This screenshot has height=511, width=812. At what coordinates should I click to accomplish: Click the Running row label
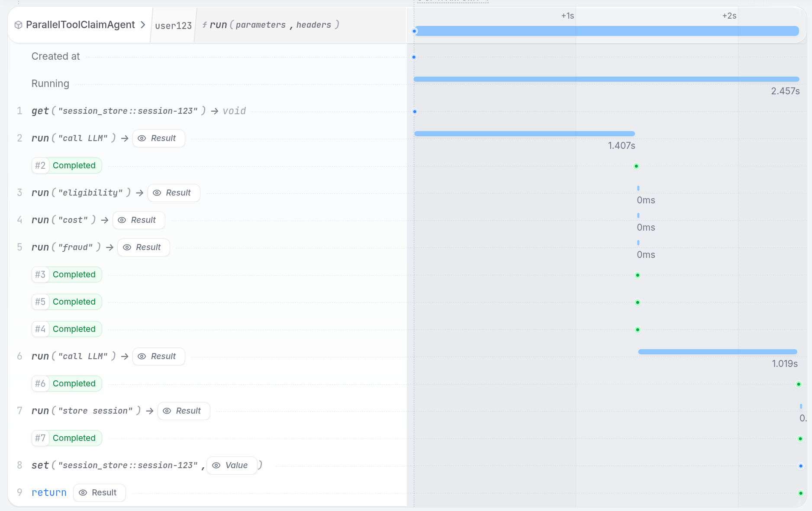pos(50,84)
